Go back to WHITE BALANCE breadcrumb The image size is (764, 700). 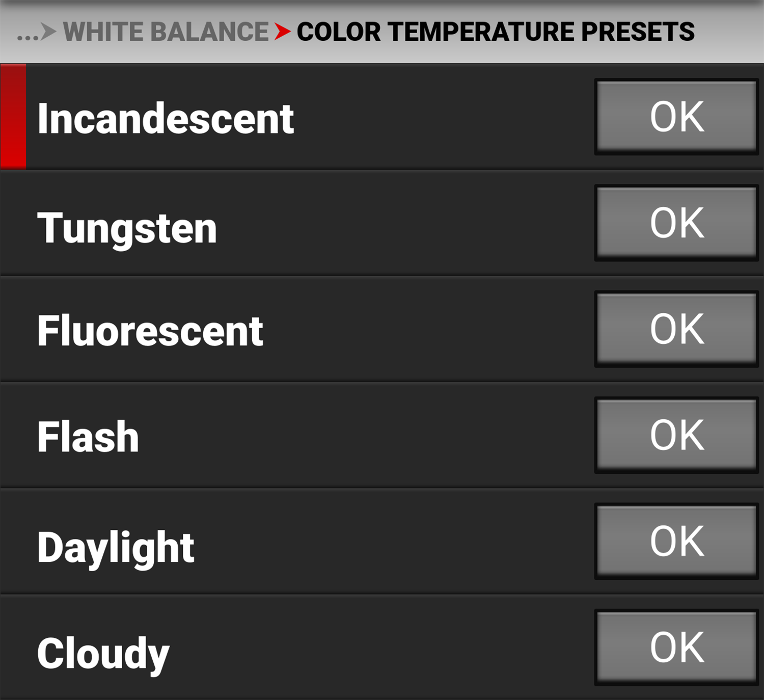click(x=166, y=32)
